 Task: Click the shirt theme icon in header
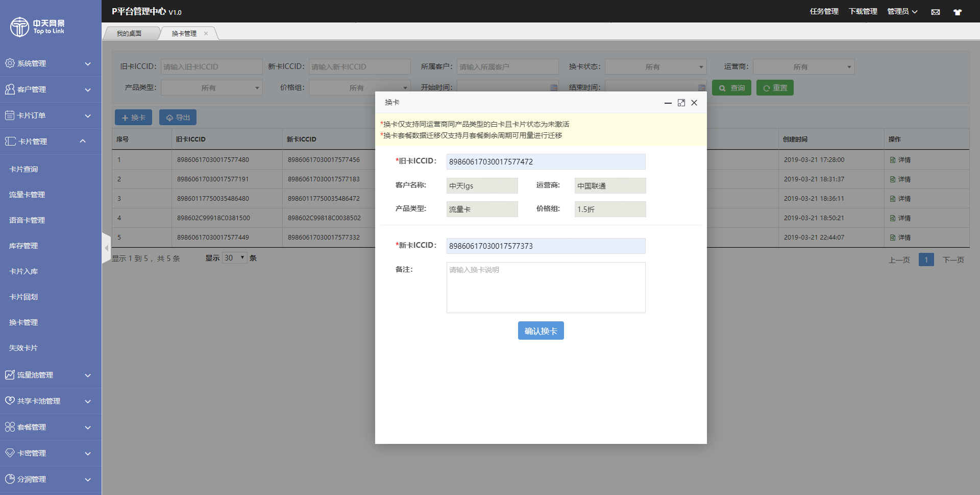pos(958,12)
